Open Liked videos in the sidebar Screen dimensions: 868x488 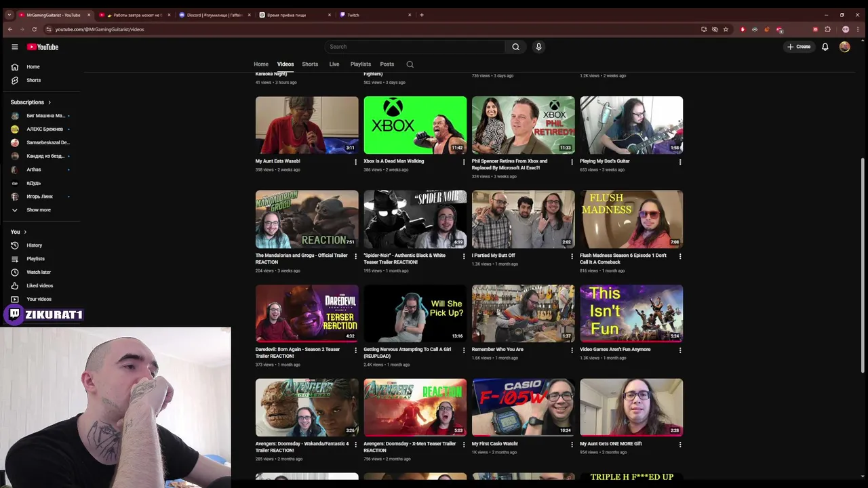40,285
